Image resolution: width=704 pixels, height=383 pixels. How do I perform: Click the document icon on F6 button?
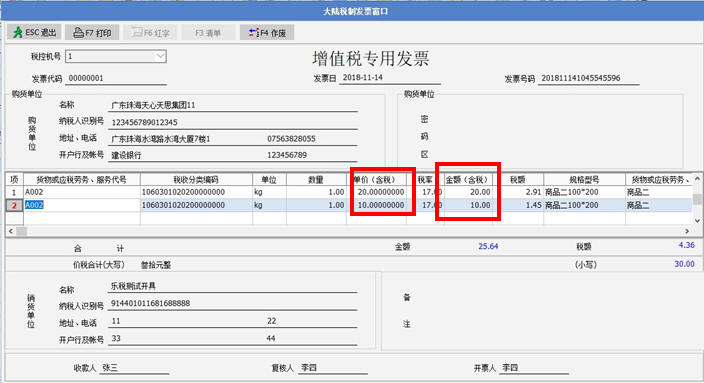[136, 33]
